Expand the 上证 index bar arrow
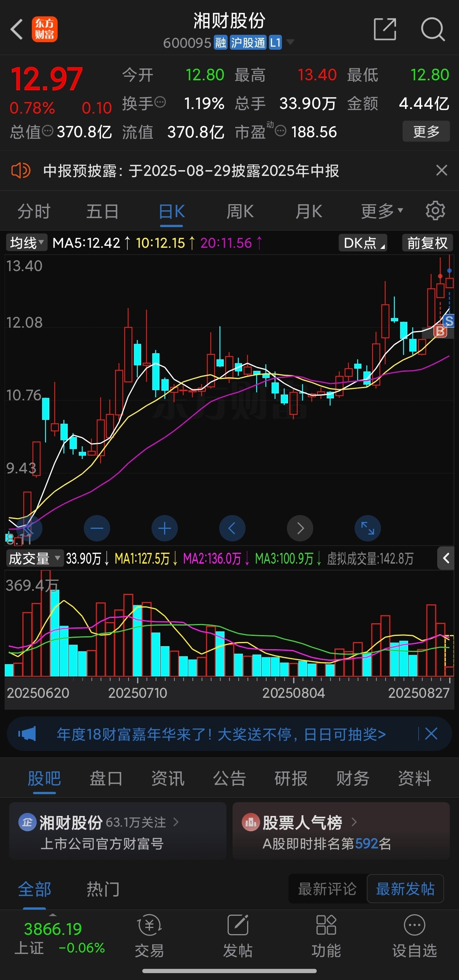Viewport: 459px width, 980px height. 52,915
